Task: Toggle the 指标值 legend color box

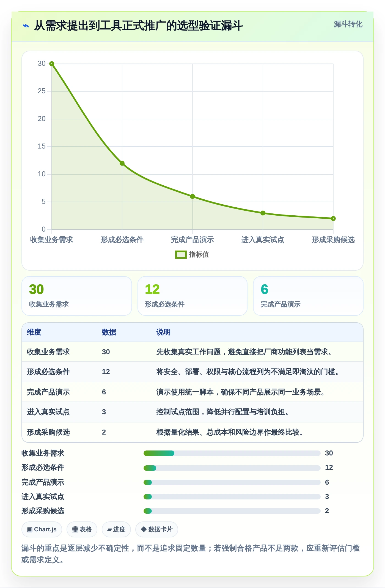Action: (181, 255)
